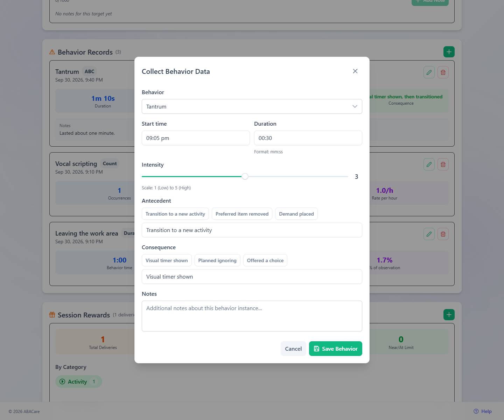Select 'Offered a choice' consequence chip
This screenshot has height=420, width=504.
pyautogui.click(x=265, y=260)
